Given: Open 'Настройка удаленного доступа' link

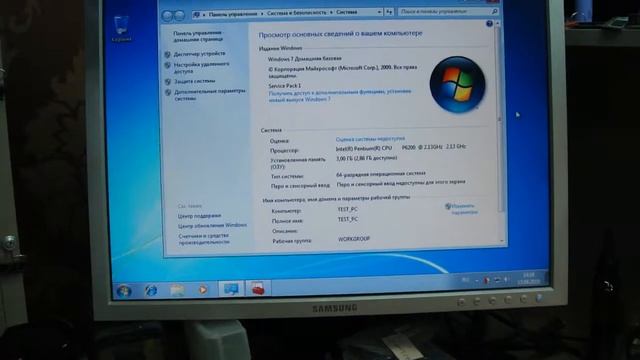Looking at the screenshot, I should click(201, 68).
